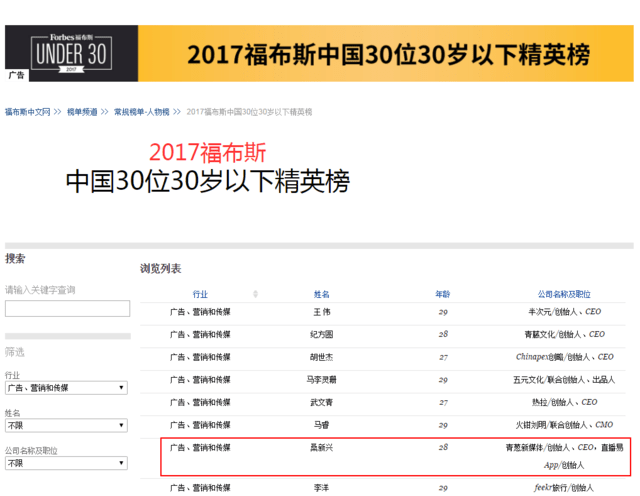Select the name 胡世杰 in table
The image size is (640, 496).
click(322, 357)
